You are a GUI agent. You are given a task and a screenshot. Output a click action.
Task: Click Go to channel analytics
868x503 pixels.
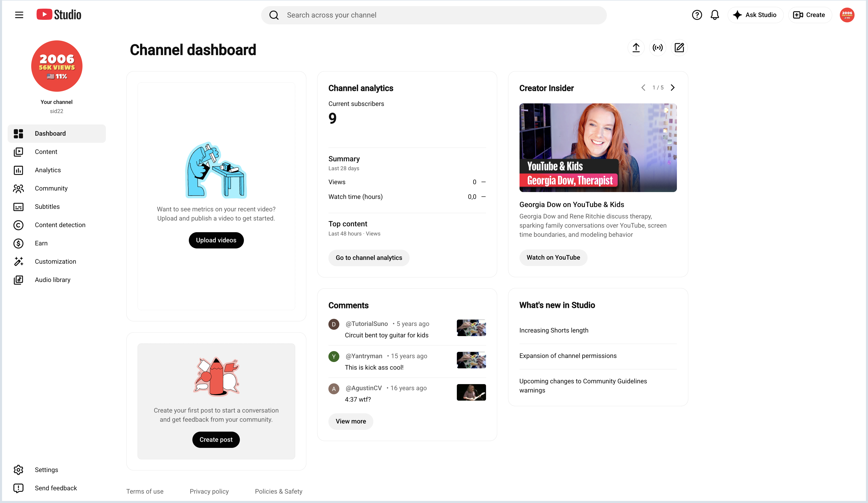369,258
